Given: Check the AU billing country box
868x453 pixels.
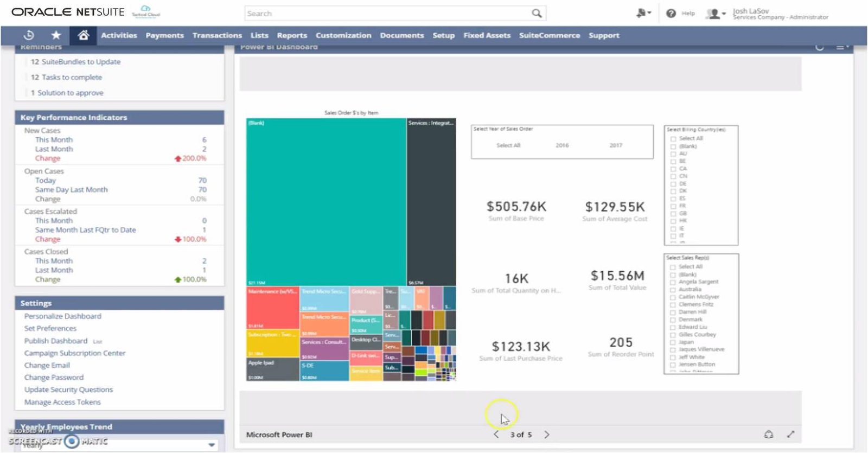Looking at the screenshot, I should [673, 154].
